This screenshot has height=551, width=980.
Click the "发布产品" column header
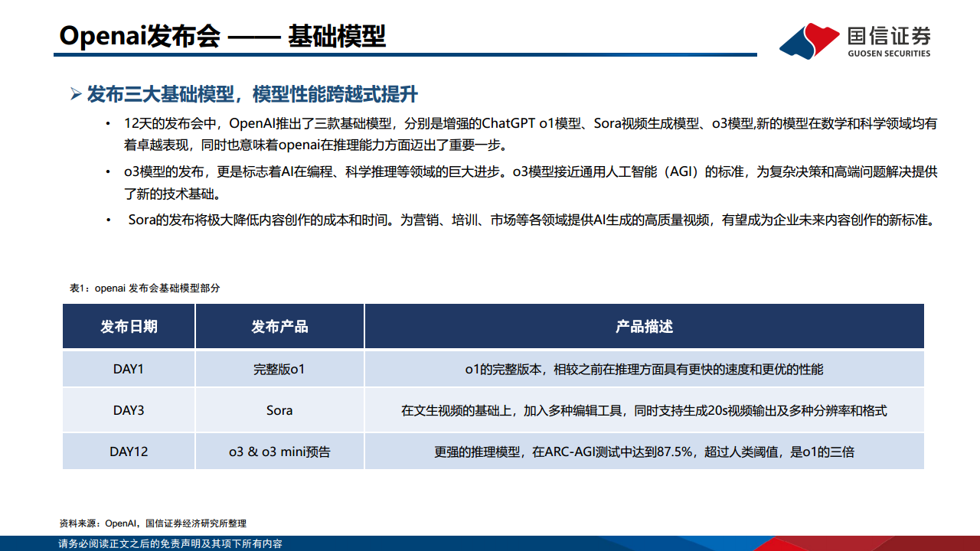(279, 327)
